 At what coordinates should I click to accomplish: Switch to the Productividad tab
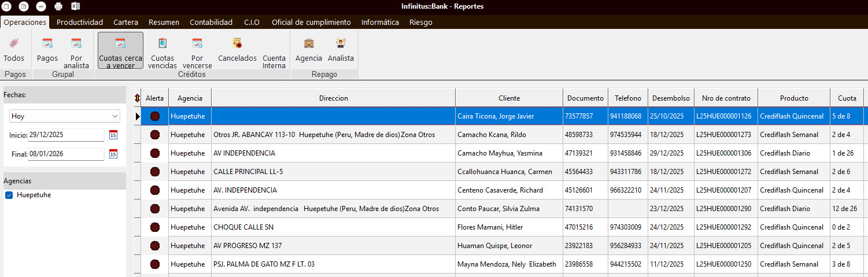point(80,23)
